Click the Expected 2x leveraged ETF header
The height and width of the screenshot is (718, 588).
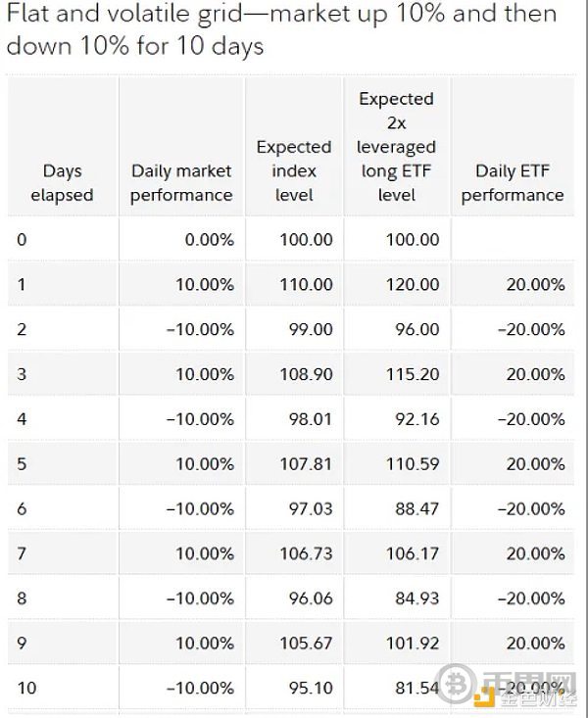[x=396, y=147]
